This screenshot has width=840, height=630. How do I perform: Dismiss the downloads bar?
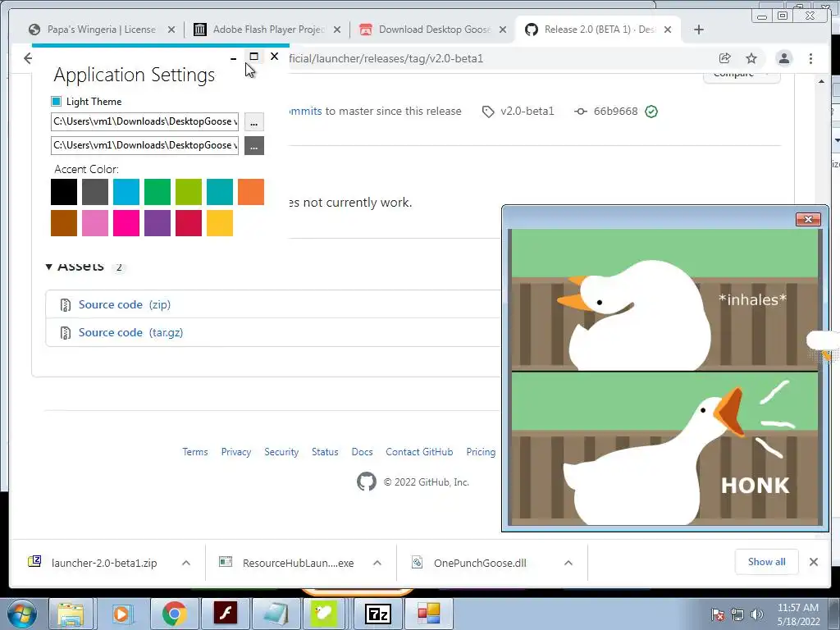tap(814, 561)
